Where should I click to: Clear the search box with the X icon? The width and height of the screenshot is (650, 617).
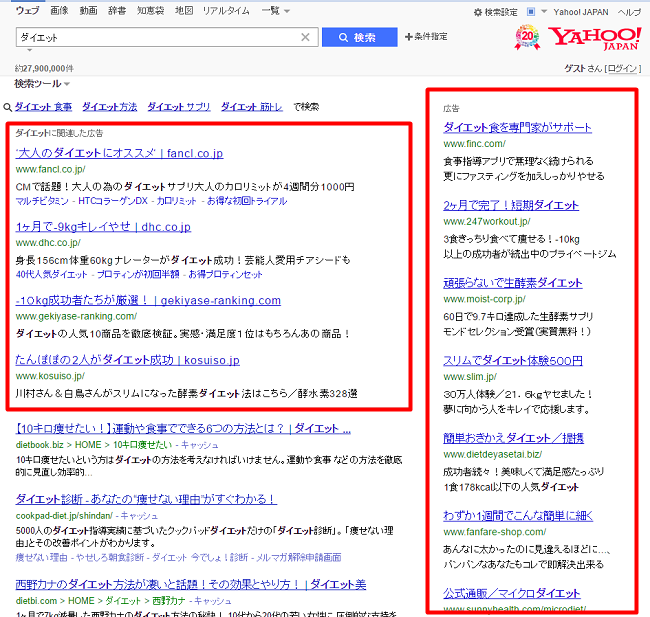pos(306,37)
